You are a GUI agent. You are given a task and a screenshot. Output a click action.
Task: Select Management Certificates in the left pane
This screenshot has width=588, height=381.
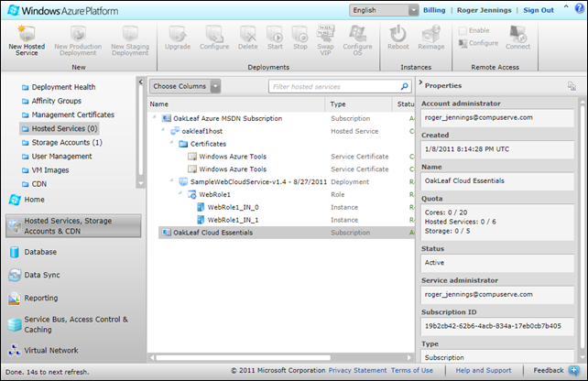coord(72,115)
